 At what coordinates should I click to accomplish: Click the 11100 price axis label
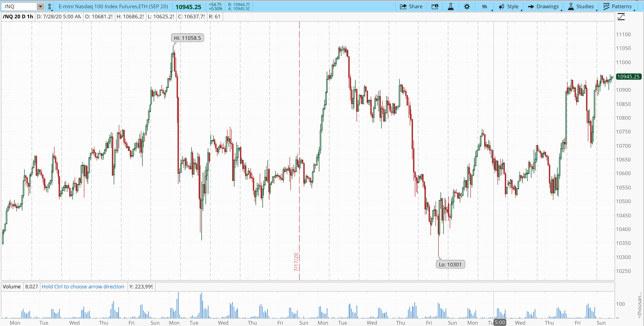point(623,34)
